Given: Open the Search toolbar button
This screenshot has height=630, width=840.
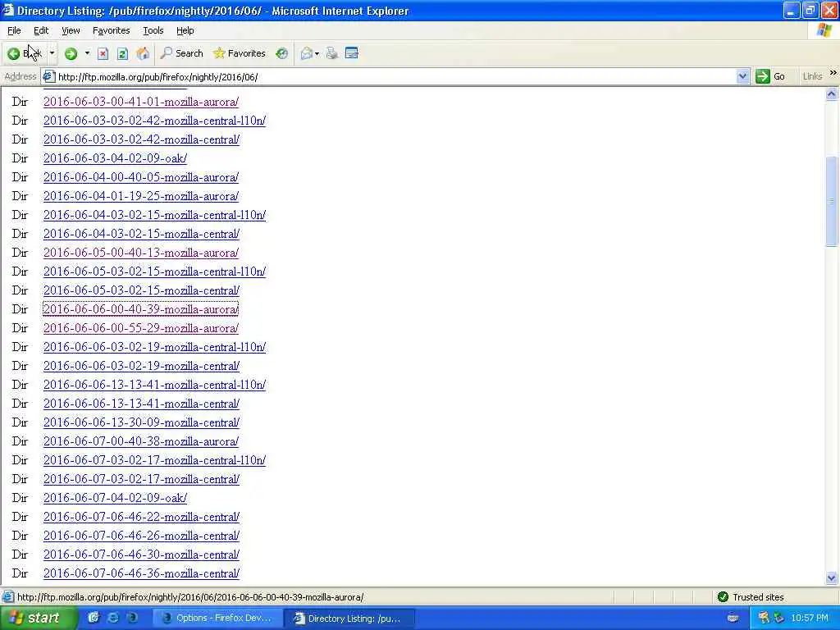Looking at the screenshot, I should (x=181, y=53).
